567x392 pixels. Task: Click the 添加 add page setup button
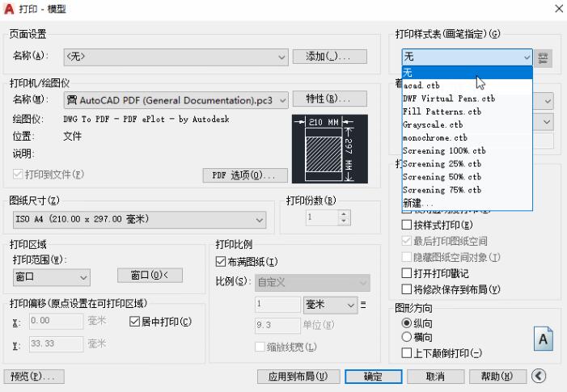click(329, 57)
